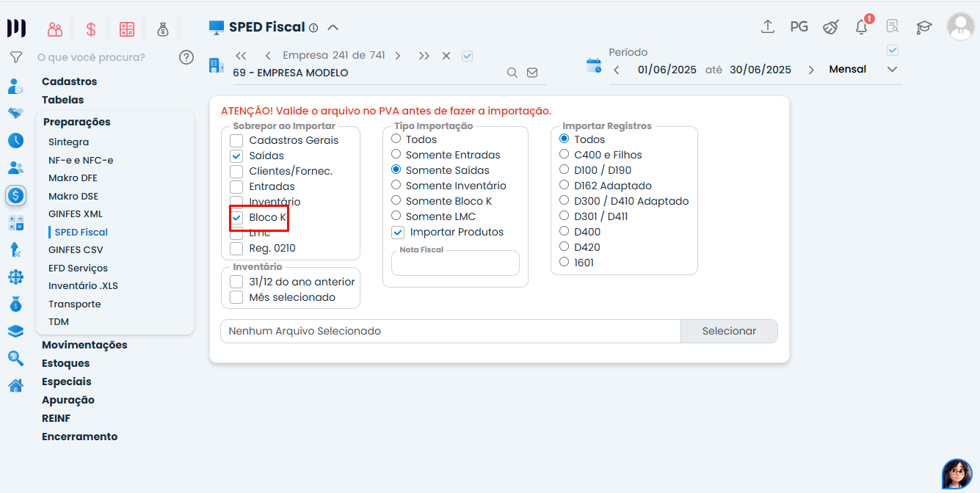Screen dimensions: 980x493
Task: Select Somente Inventário import type
Action: coord(396,185)
